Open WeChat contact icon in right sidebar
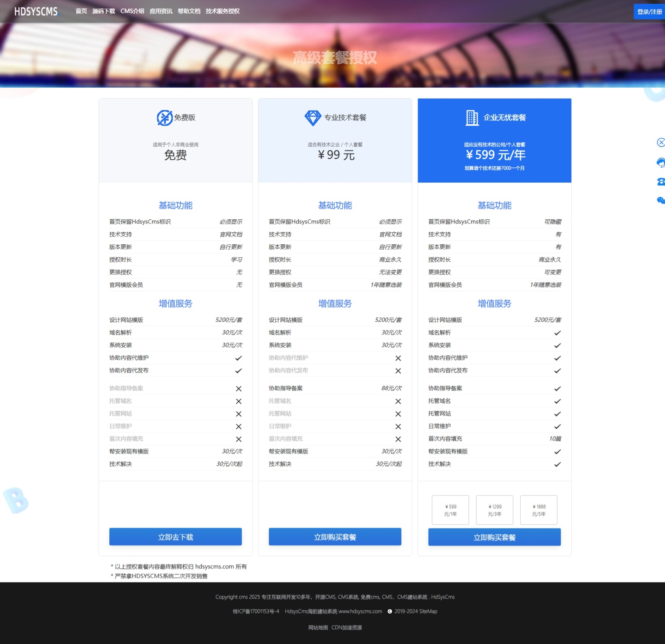The image size is (665, 644). (661, 200)
